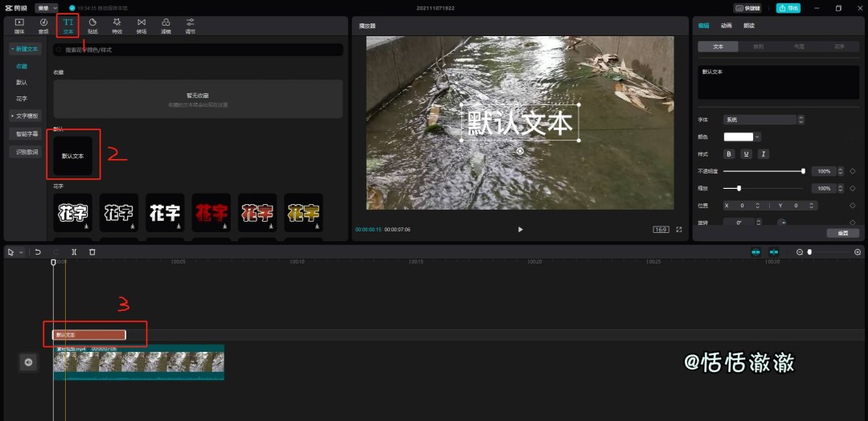The width and height of the screenshot is (868, 421).
Task: Select 默认 in left sidebar
Action: [22, 83]
